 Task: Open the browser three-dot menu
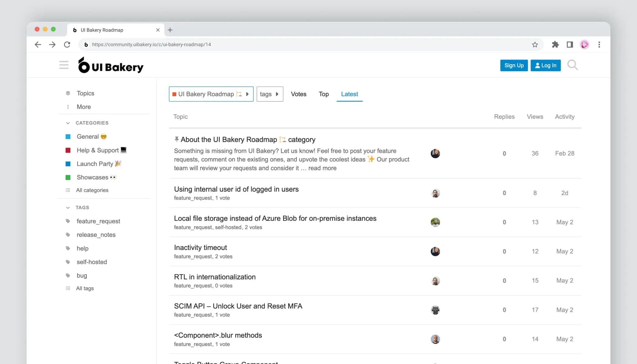pos(599,45)
